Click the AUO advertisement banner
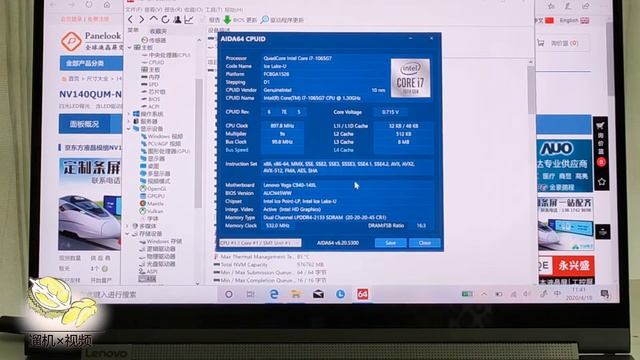This screenshot has width=640, height=360. click(x=564, y=165)
